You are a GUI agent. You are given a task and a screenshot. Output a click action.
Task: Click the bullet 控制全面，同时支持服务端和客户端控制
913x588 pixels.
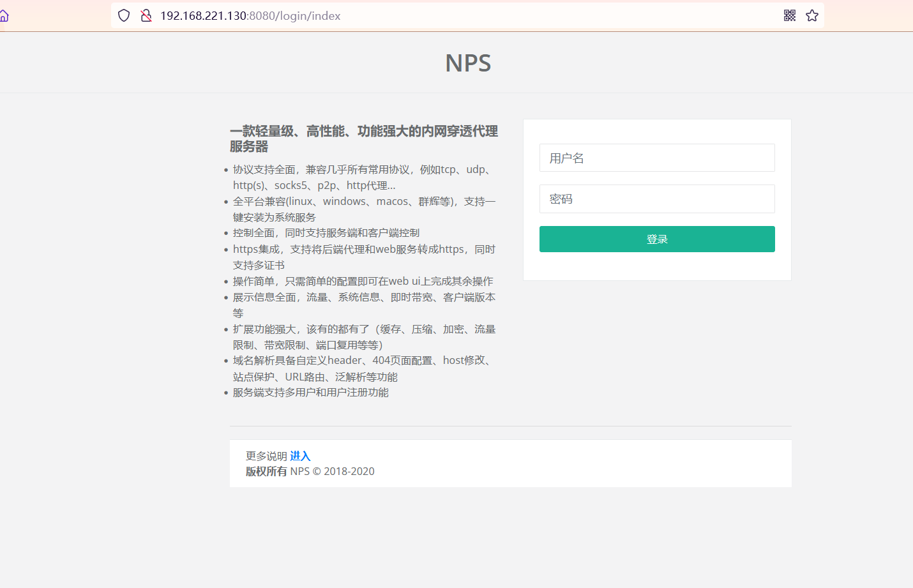(x=326, y=233)
